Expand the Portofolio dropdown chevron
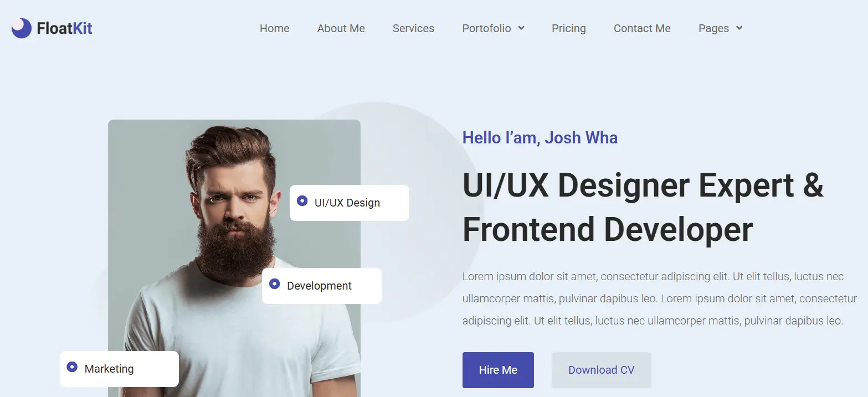The image size is (868, 397). pos(521,28)
